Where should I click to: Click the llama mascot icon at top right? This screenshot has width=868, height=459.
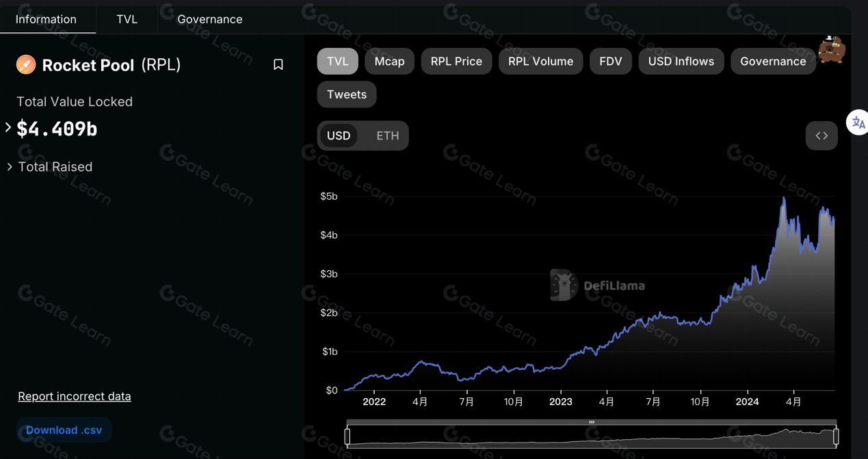pos(832,49)
